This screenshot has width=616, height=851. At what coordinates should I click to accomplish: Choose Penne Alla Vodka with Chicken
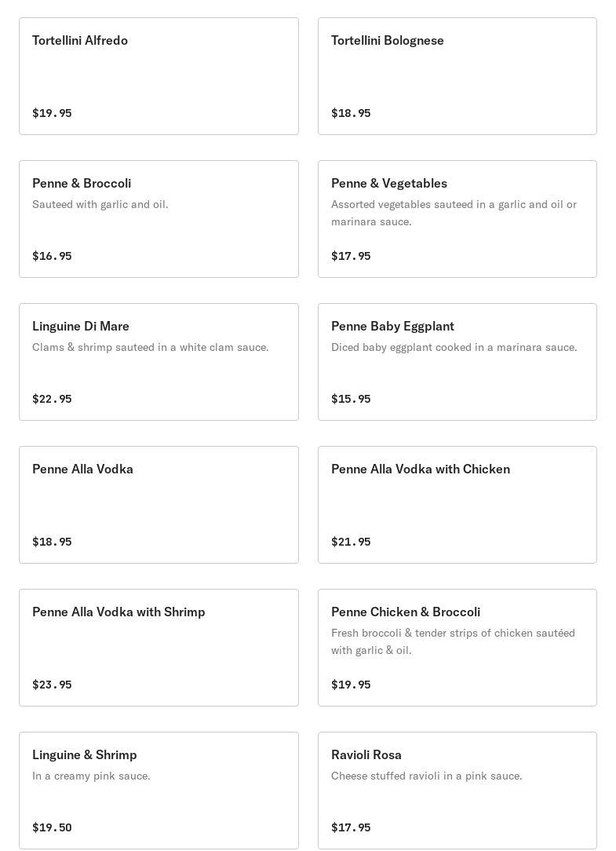457,505
